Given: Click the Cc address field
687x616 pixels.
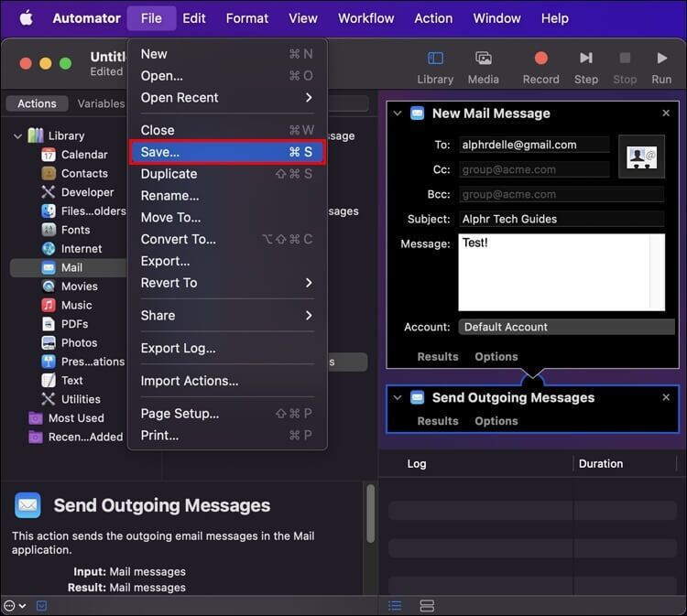Looking at the screenshot, I should pos(534,169).
